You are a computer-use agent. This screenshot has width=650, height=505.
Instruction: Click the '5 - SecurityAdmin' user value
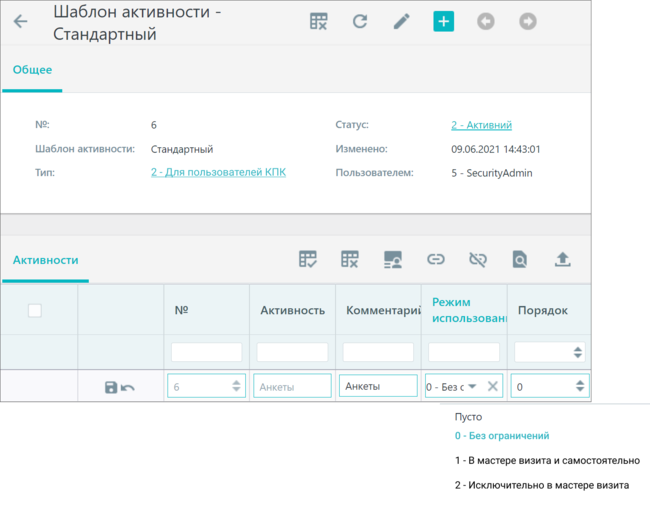[492, 173]
